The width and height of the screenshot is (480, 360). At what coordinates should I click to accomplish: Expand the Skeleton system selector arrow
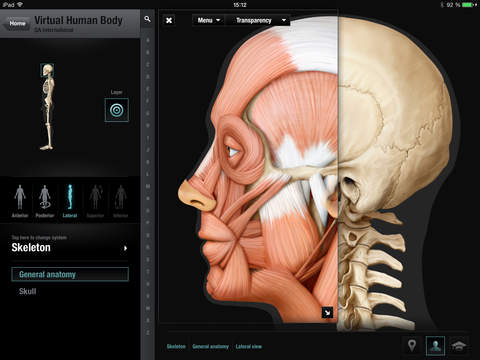(125, 248)
